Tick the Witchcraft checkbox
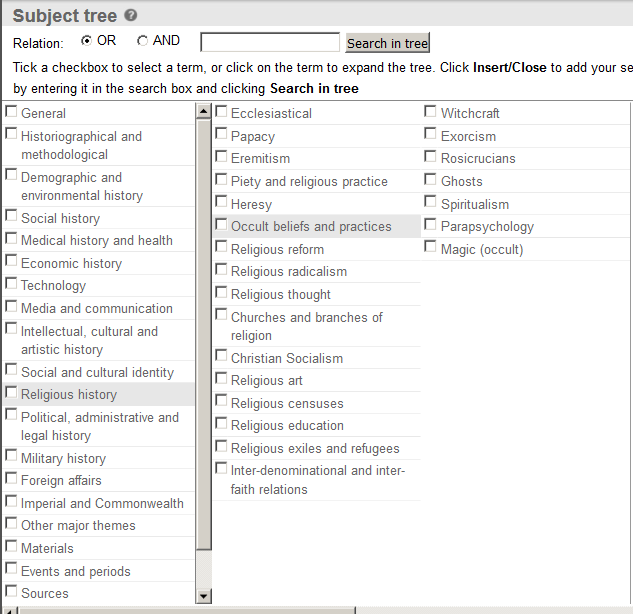 [430, 112]
